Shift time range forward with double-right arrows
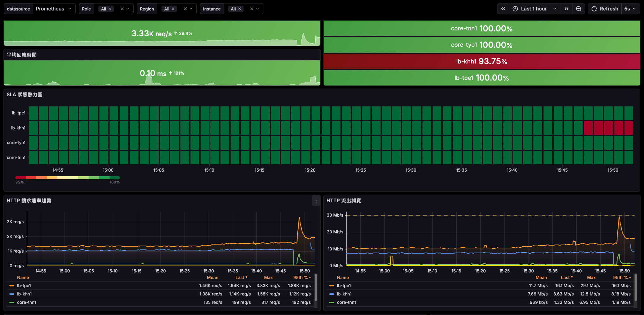 click(567, 9)
